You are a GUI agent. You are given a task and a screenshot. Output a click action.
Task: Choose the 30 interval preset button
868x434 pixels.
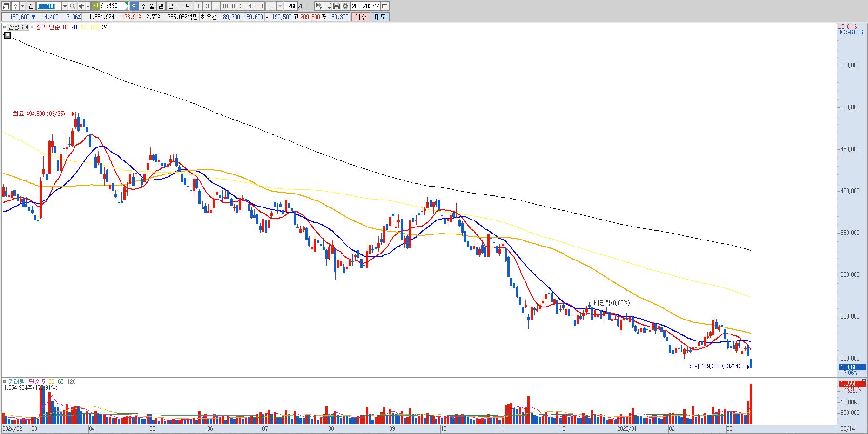pyautogui.click(x=242, y=6)
